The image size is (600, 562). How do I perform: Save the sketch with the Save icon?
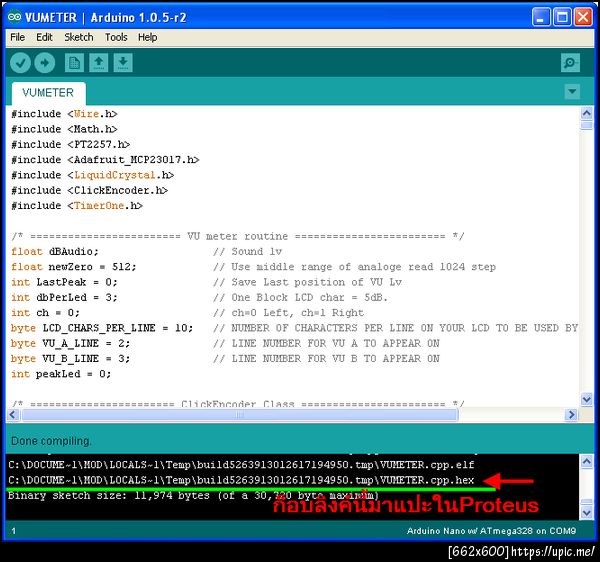click(x=123, y=63)
